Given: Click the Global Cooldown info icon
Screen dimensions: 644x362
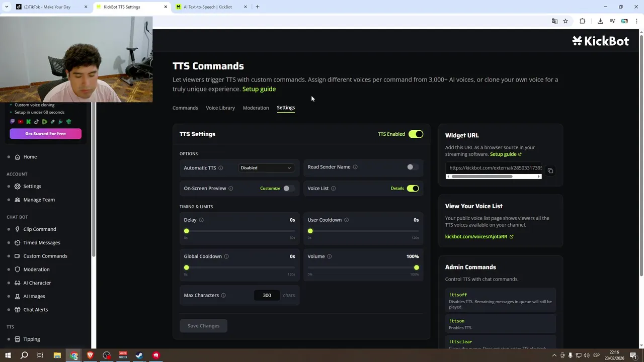Looking at the screenshot, I should (x=226, y=256).
